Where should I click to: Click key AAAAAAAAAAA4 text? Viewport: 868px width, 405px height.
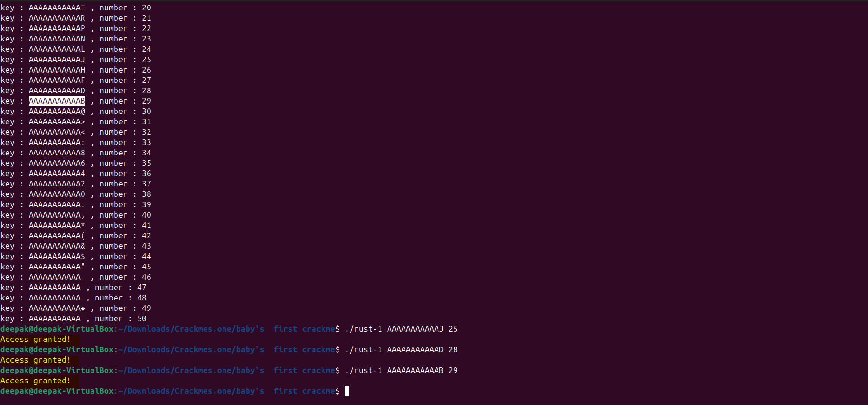tap(57, 173)
